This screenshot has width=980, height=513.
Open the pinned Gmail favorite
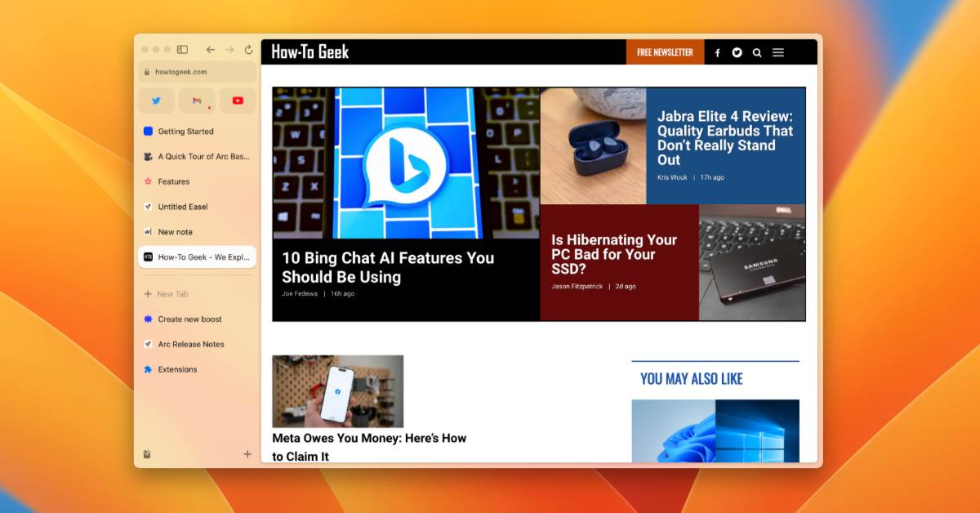[x=197, y=100]
